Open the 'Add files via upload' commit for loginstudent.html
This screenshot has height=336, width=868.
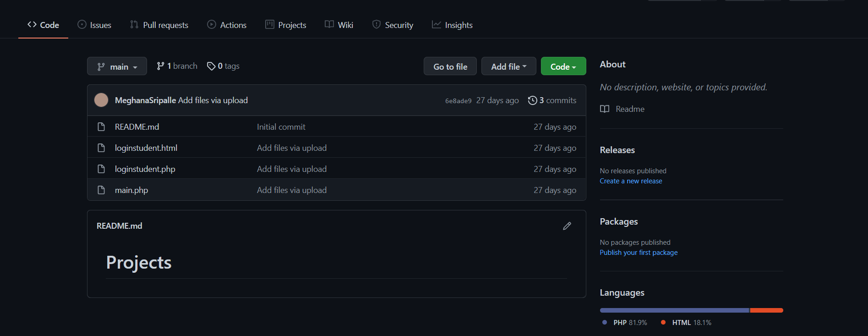[292, 148]
